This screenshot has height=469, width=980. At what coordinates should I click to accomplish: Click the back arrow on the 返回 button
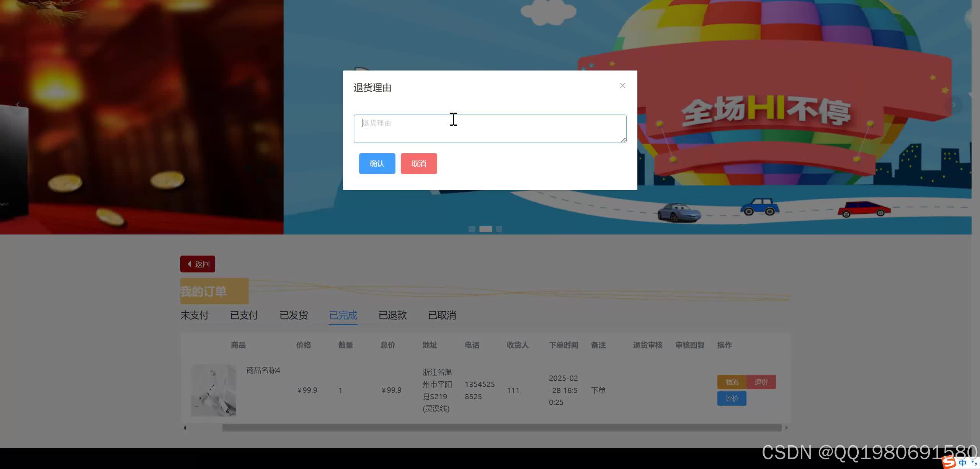189,264
